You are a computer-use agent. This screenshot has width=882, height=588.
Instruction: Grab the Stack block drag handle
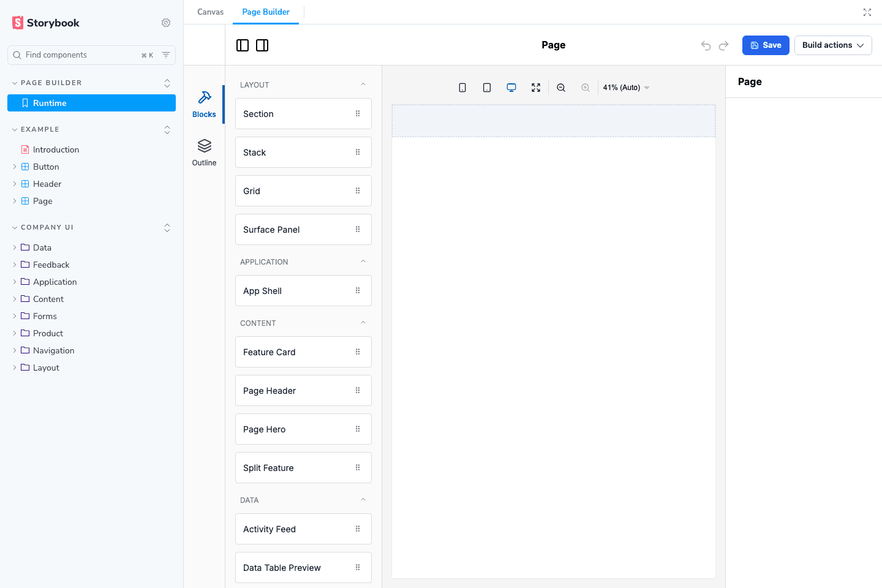point(358,152)
